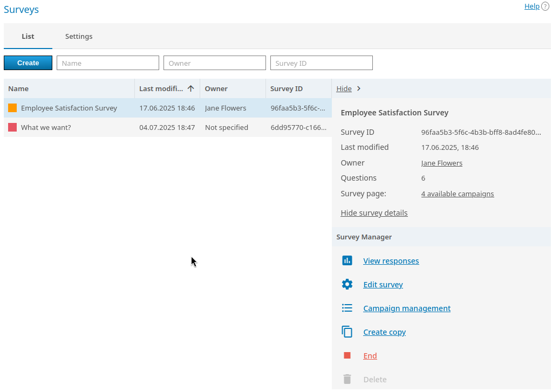Collapse the details panel with Hide chevron
Viewport: 552px width, 392px height.
click(x=359, y=89)
